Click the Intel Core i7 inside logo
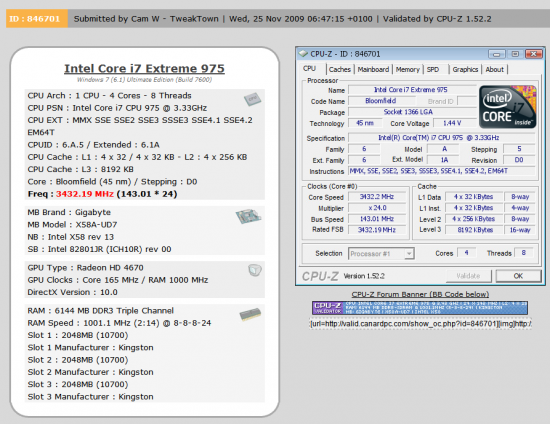550x424 pixels. pos(508,107)
